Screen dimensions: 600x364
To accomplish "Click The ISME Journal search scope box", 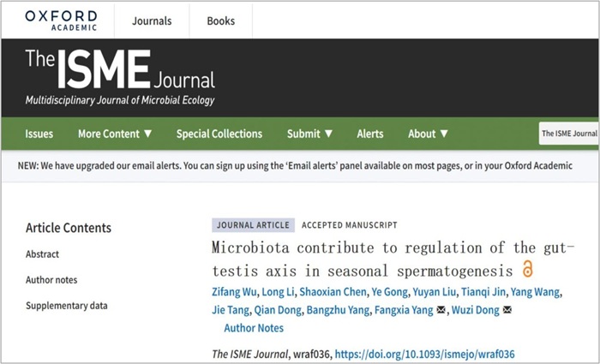I will (x=569, y=134).
